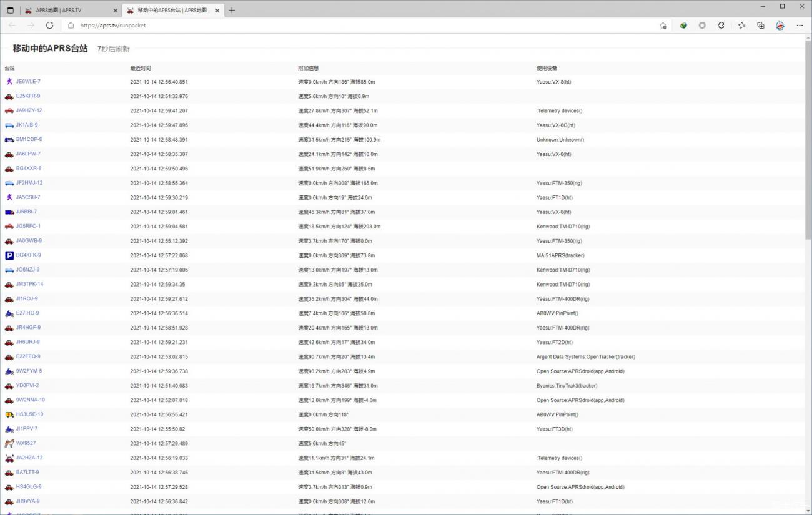
Task: Open the BM1CDP-8 station link
Action: (29, 140)
